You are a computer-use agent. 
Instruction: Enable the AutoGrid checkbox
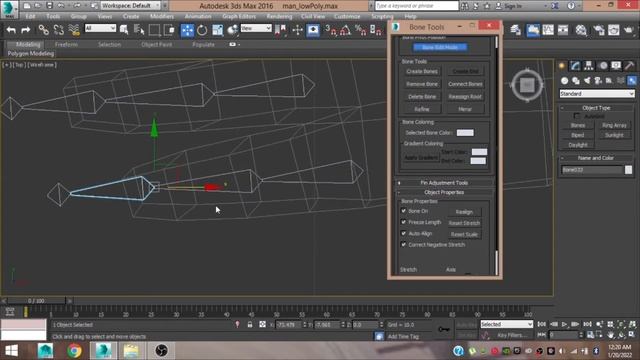click(x=577, y=116)
